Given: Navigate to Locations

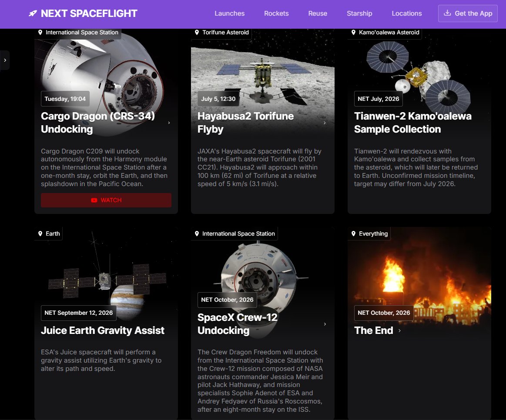Looking at the screenshot, I should (x=407, y=13).
